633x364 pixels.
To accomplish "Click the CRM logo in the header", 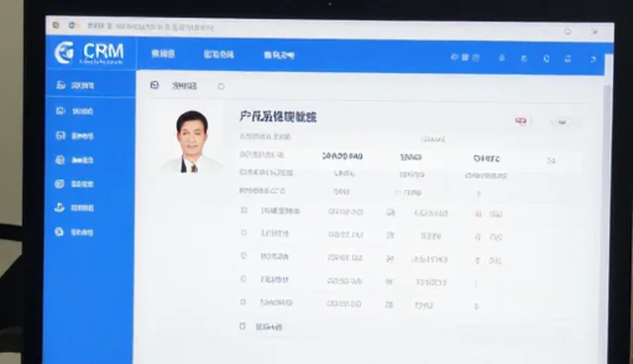I will coord(89,52).
